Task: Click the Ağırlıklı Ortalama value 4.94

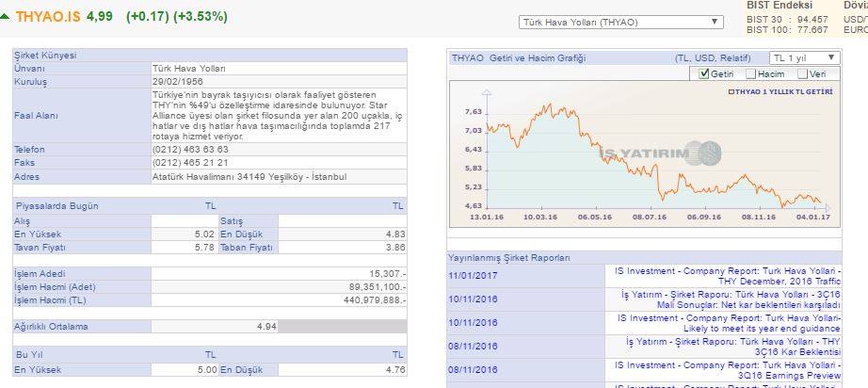Action: 266,327
